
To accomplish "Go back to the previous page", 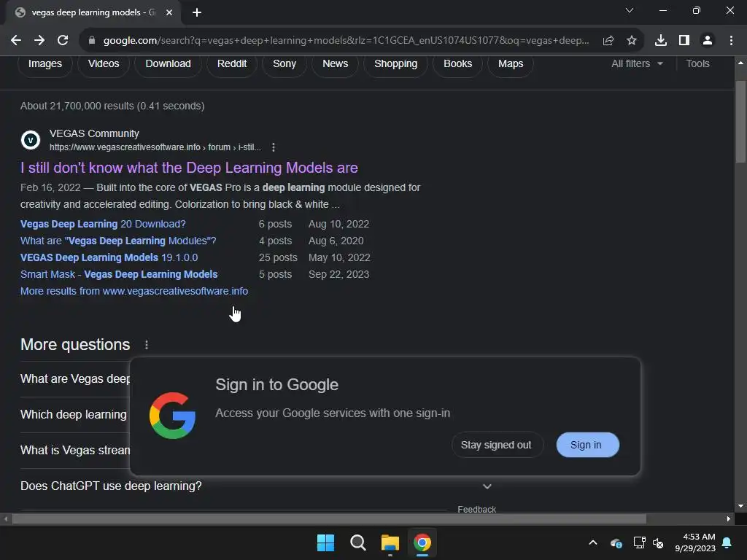I will (16, 41).
